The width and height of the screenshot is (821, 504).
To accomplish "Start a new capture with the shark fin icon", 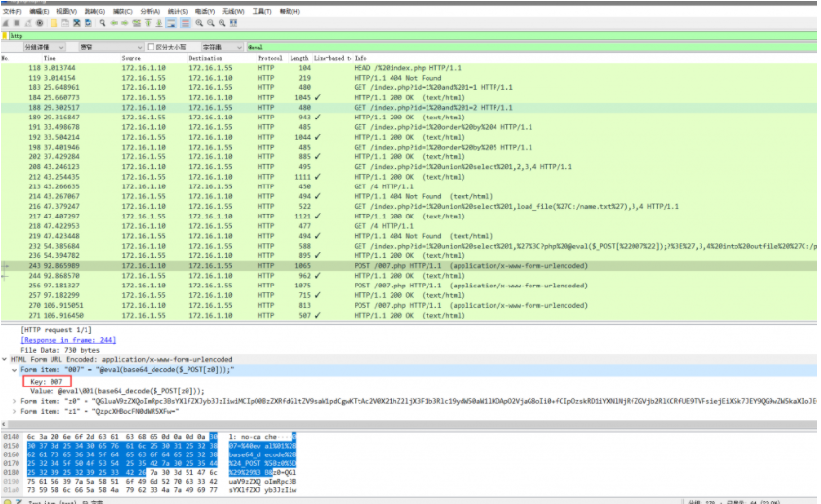I will (x=5, y=23).
